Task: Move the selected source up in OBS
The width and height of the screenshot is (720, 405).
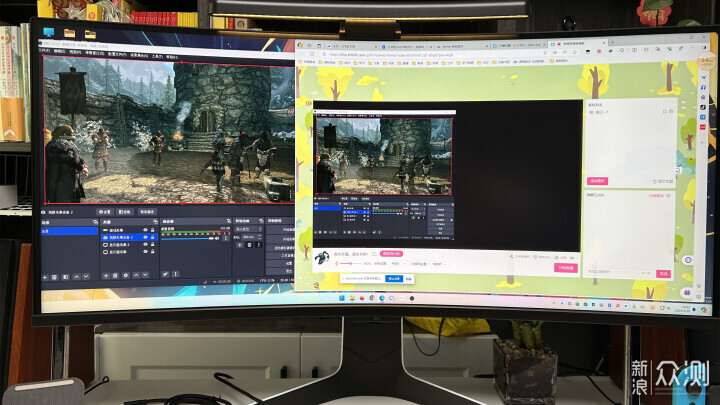Action: (x=136, y=275)
